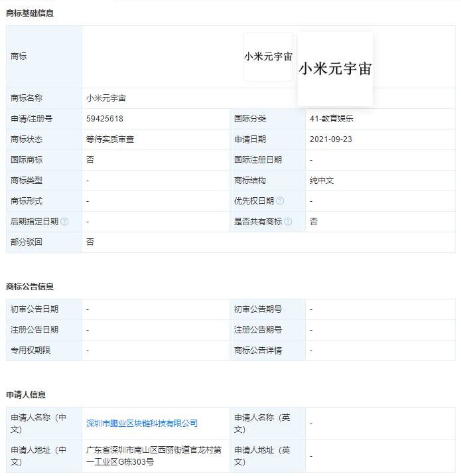This screenshot has width=461, height=476.
Task: Click trademark structure value 纯中文
Action: coord(322,181)
